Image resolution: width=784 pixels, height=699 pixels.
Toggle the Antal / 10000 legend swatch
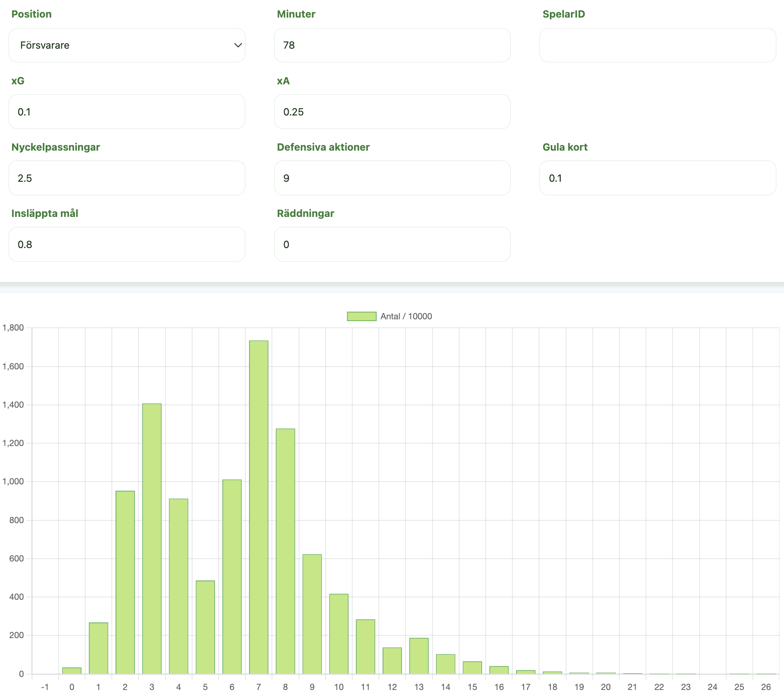pyautogui.click(x=361, y=317)
